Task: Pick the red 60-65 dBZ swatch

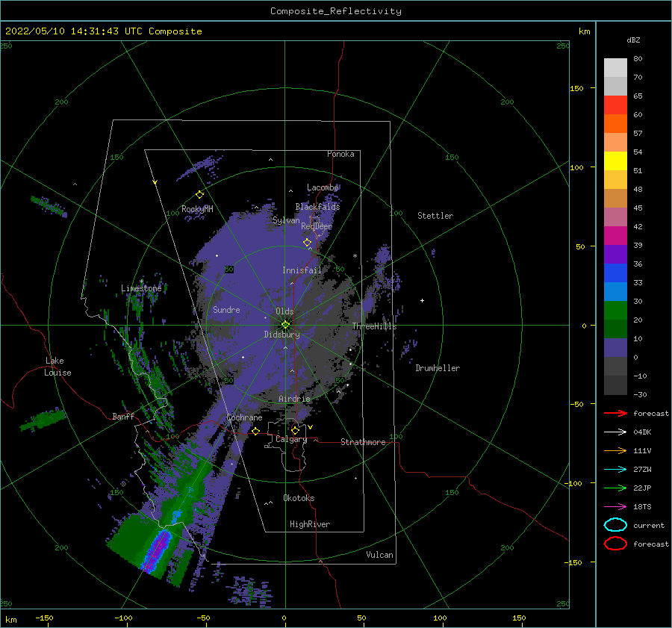Action: (615, 105)
